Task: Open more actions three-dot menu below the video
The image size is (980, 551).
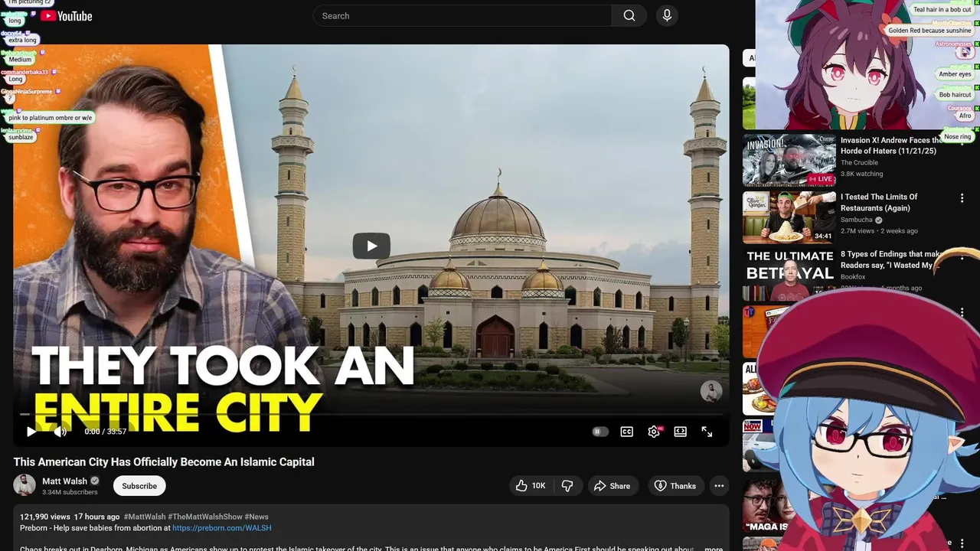Action: coord(719,486)
